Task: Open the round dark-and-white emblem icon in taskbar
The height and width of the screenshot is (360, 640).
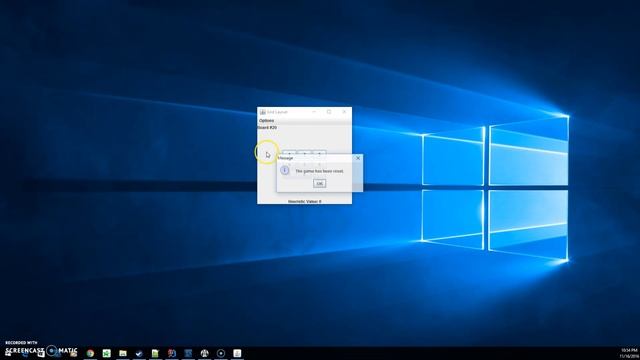Action: [204, 353]
